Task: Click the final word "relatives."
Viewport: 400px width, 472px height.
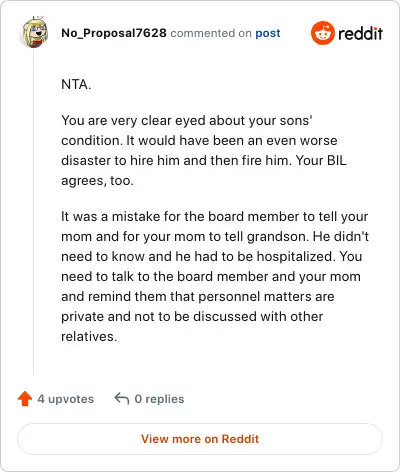Action: pos(89,336)
